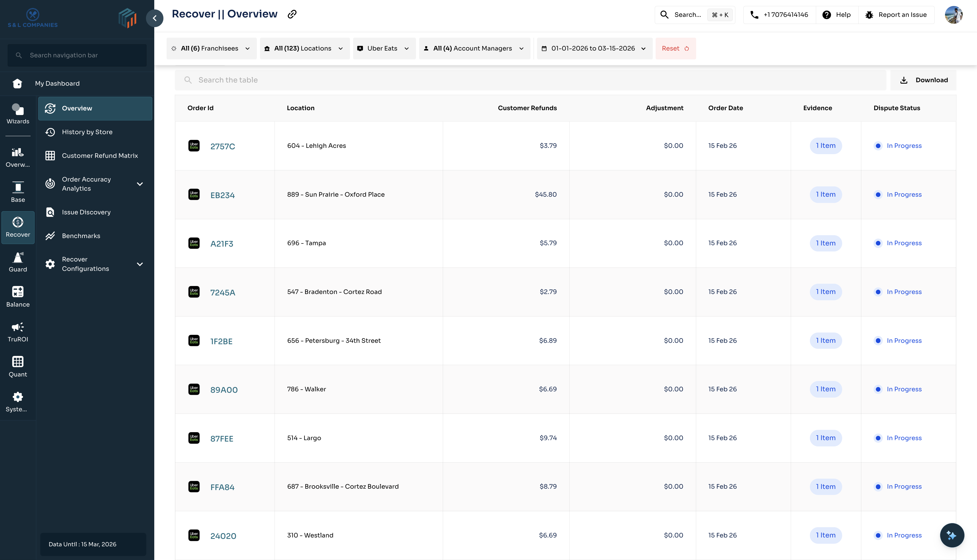Collapse the sidebar with arrow button
Screen dimensions: 977x560
[x=155, y=18]
